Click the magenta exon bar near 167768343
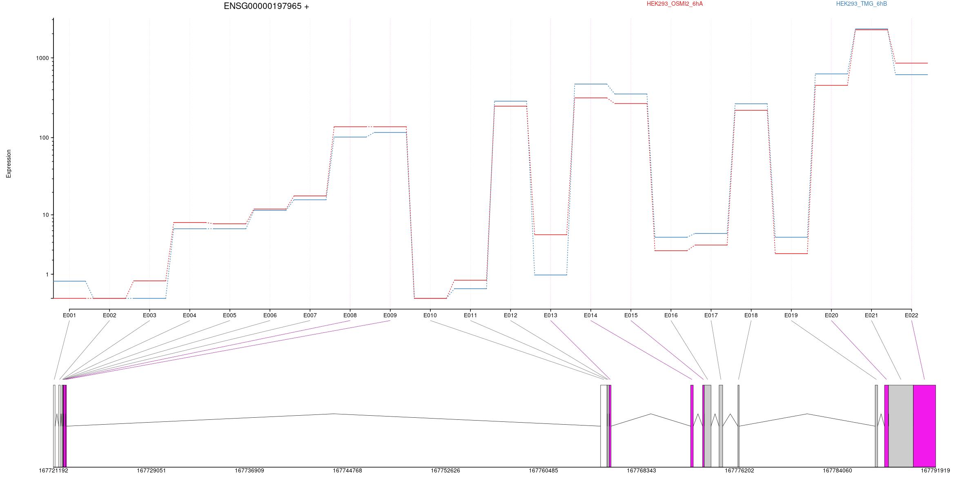The width and height of the screenshot is (980, 490). (692, 426)
